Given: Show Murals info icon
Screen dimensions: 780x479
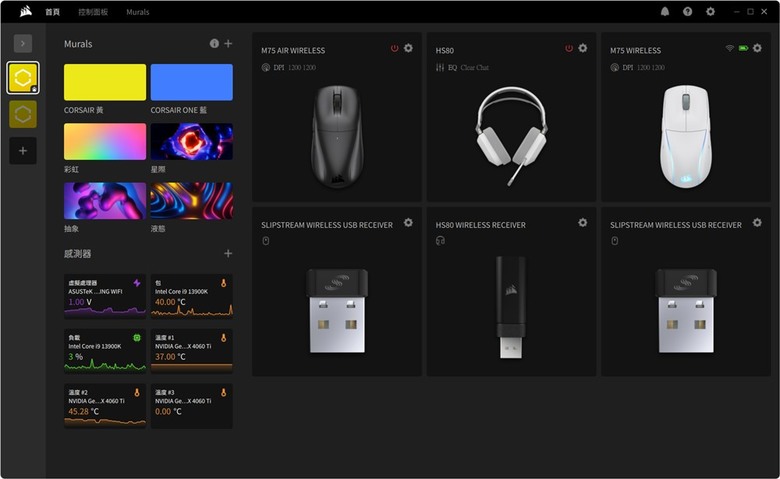Looking at the screenshot, I should 214,43.
